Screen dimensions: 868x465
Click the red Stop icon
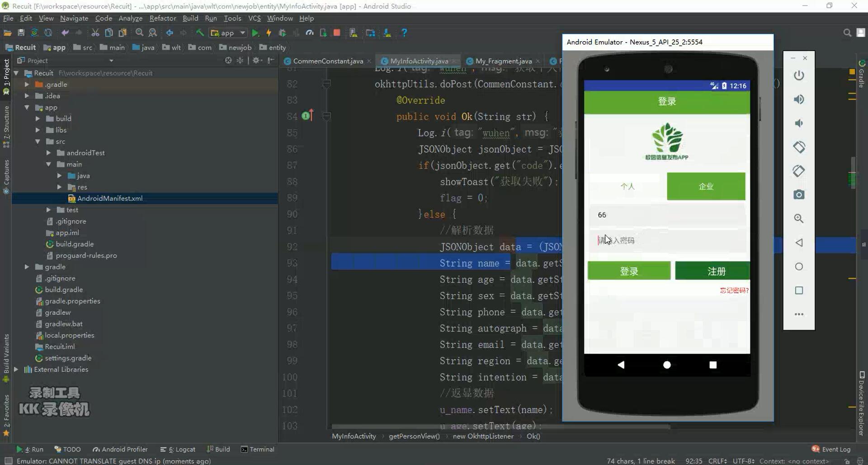click(336, 33)
